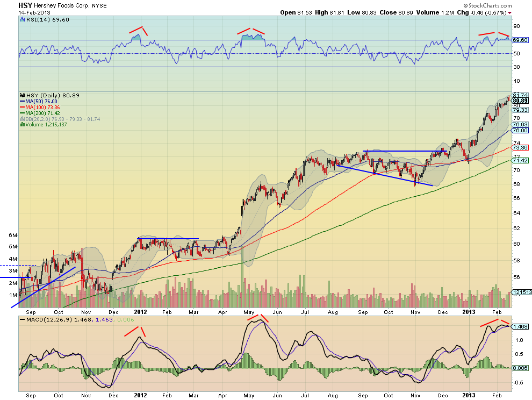The image size is (532, 400).
Task: Click the green 71.42 price tag
Action: [521, 160]
